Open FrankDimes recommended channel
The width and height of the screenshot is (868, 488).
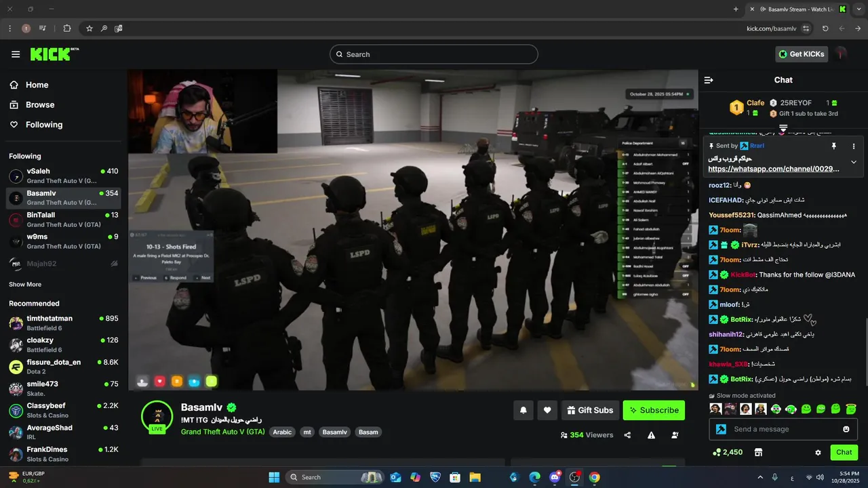(x=64, y=453)
